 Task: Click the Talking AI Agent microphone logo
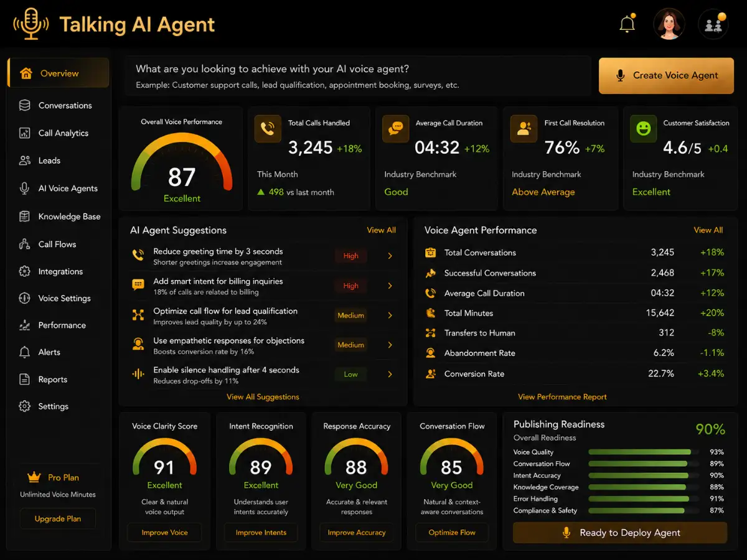click(31, 25)
